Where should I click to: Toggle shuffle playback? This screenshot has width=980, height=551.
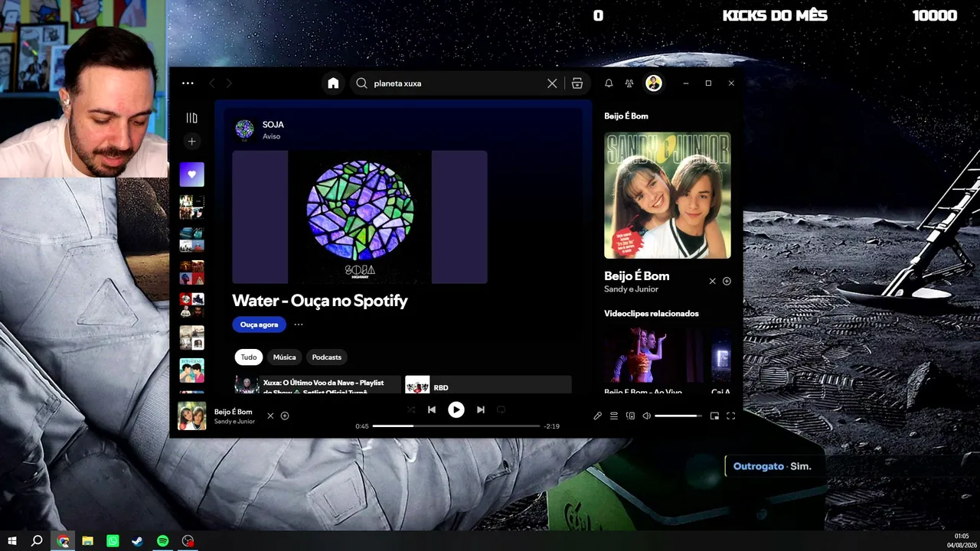[x=411, y=409]
